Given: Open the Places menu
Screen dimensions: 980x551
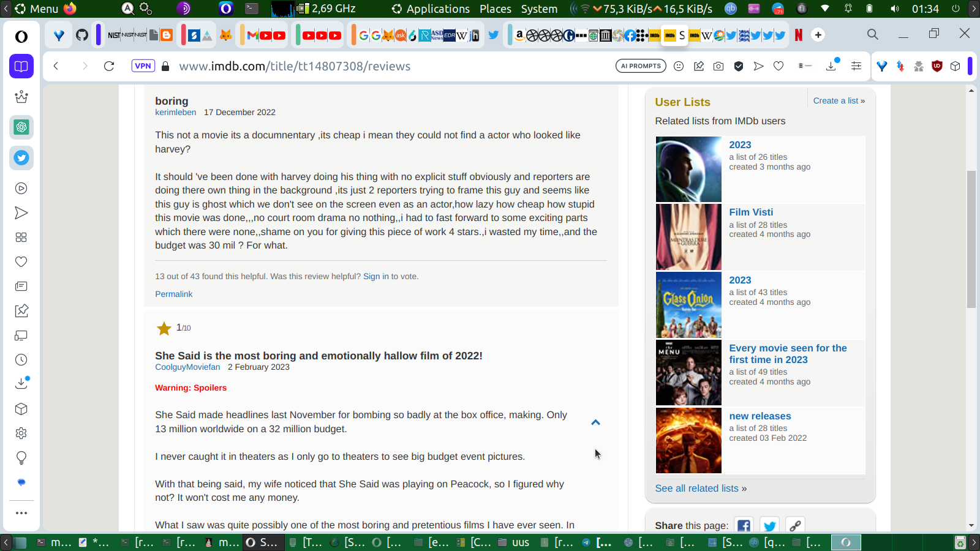Looking at the screenshot, I should [496, 9].
